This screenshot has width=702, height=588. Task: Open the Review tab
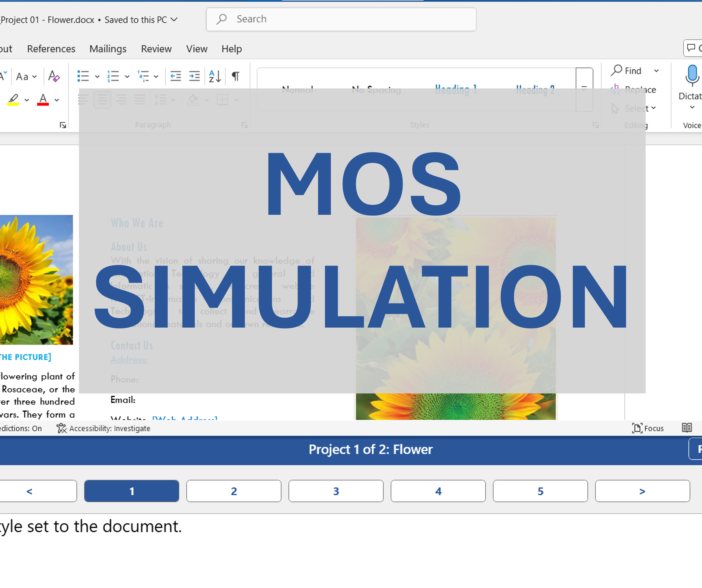156,49
